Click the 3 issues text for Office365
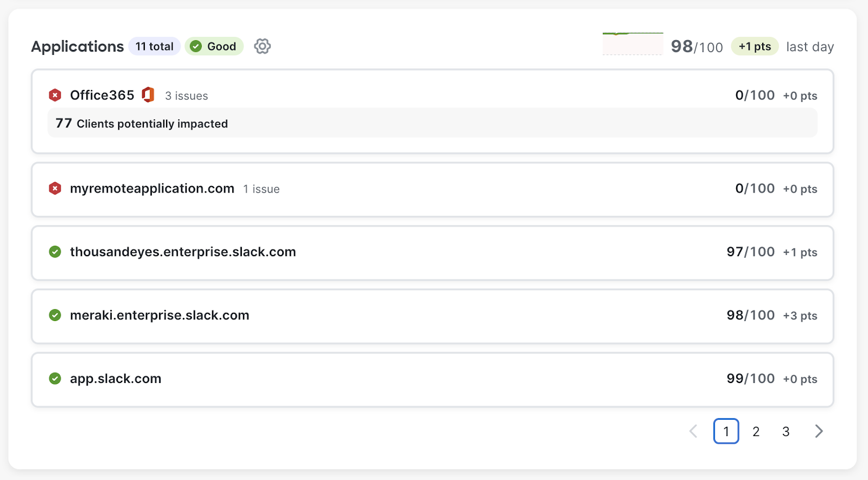868x480 pixels. tap(187, 96)
